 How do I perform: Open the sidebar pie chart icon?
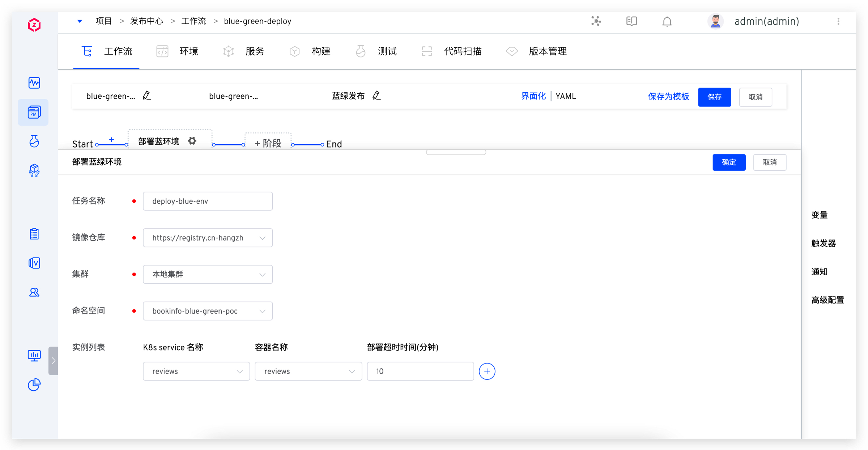pos(34,385)
